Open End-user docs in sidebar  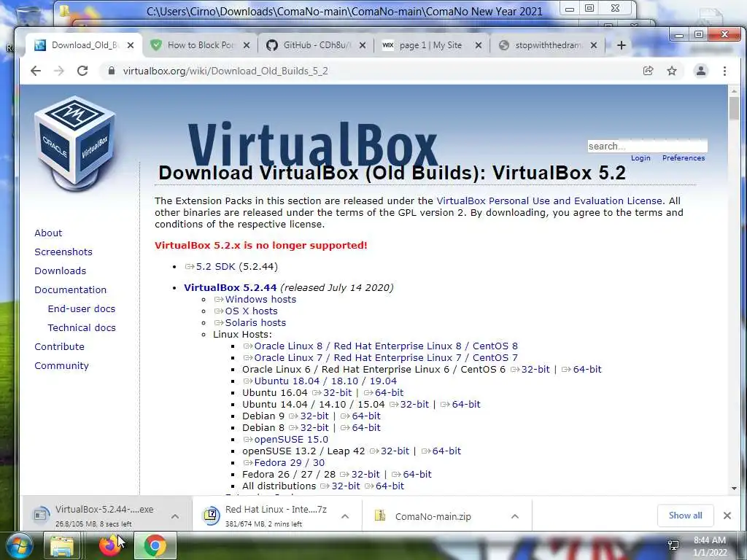pos(82,308)
